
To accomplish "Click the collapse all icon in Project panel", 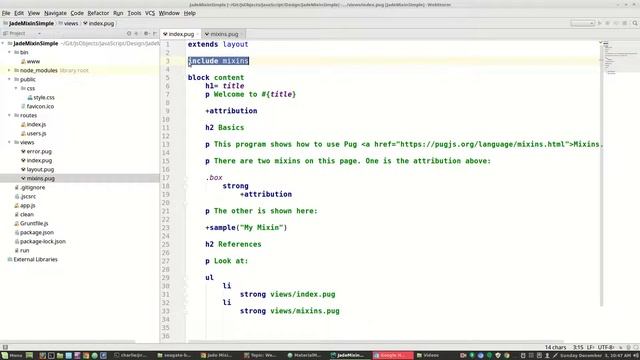I will (x=137, y=33).
